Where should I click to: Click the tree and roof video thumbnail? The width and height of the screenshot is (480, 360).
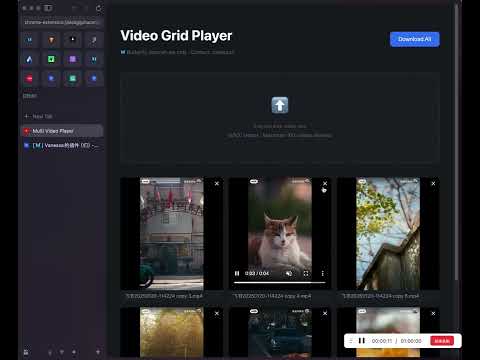[x=388, y=233]
